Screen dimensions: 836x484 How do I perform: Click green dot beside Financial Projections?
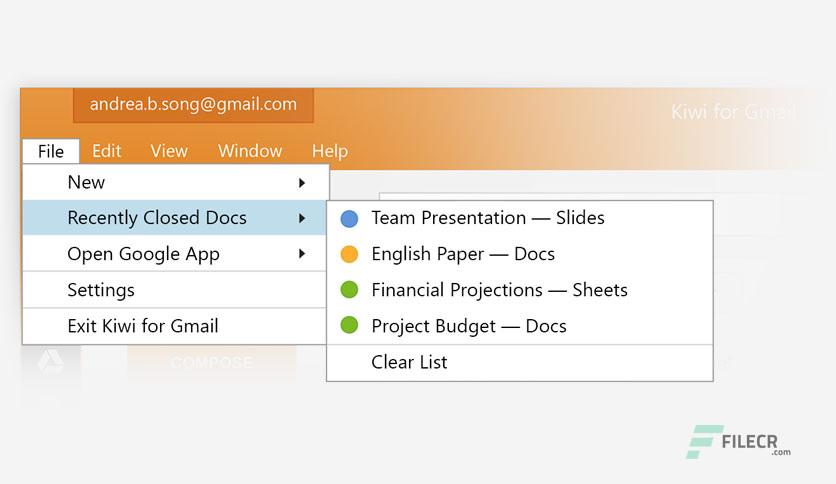(x=349, y=290)
